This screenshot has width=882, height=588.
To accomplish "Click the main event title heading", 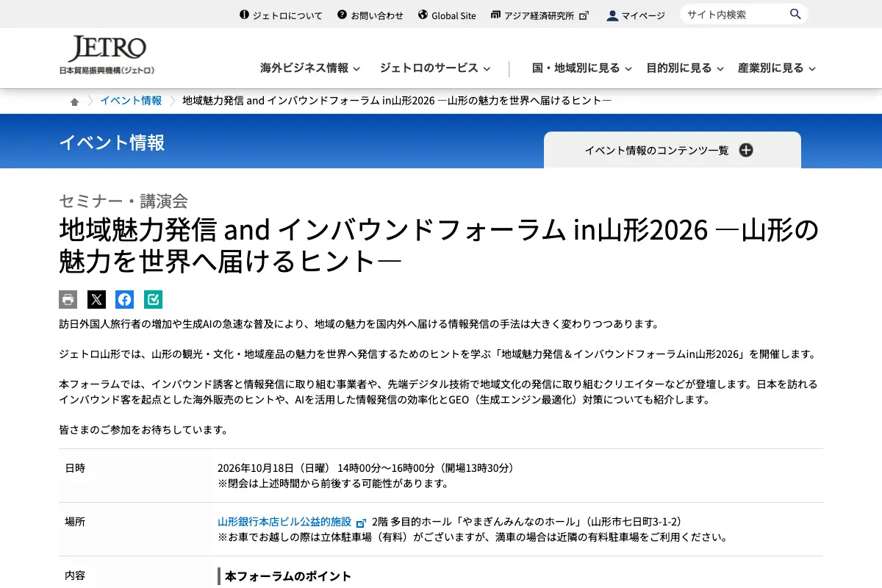I will tap(439, 245).
